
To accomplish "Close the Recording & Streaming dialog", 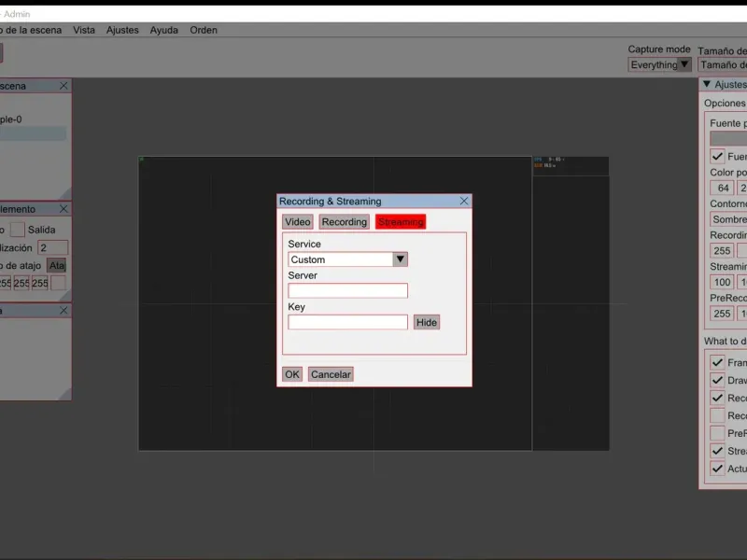I will (464, 201).
